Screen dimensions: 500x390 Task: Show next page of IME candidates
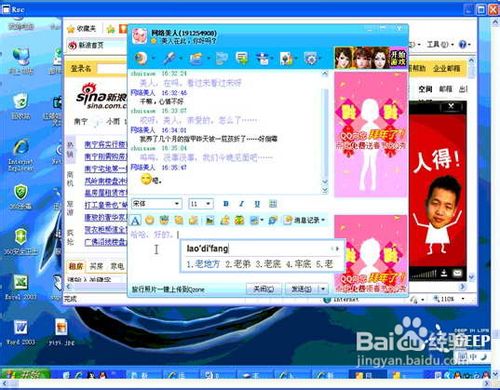337,248
